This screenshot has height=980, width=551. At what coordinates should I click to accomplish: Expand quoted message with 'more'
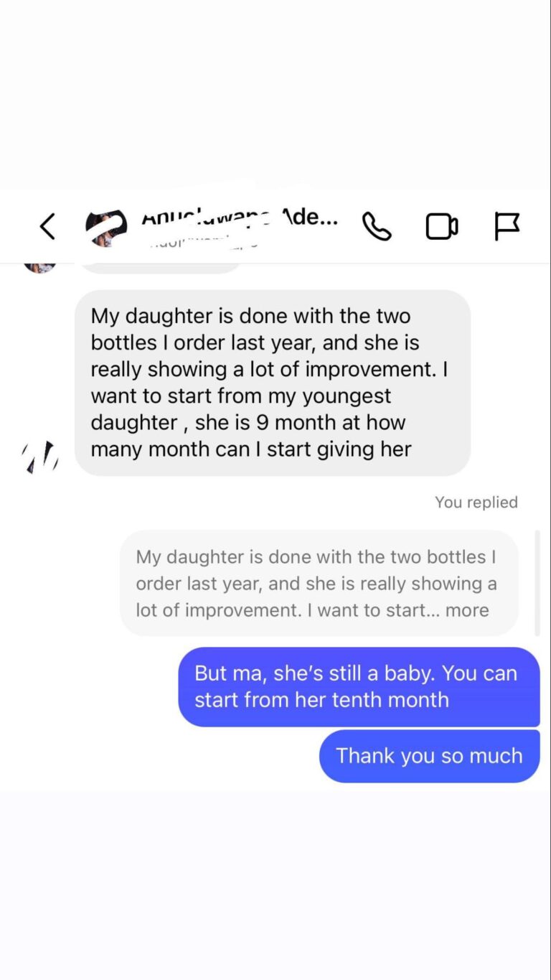coord(467,610)
